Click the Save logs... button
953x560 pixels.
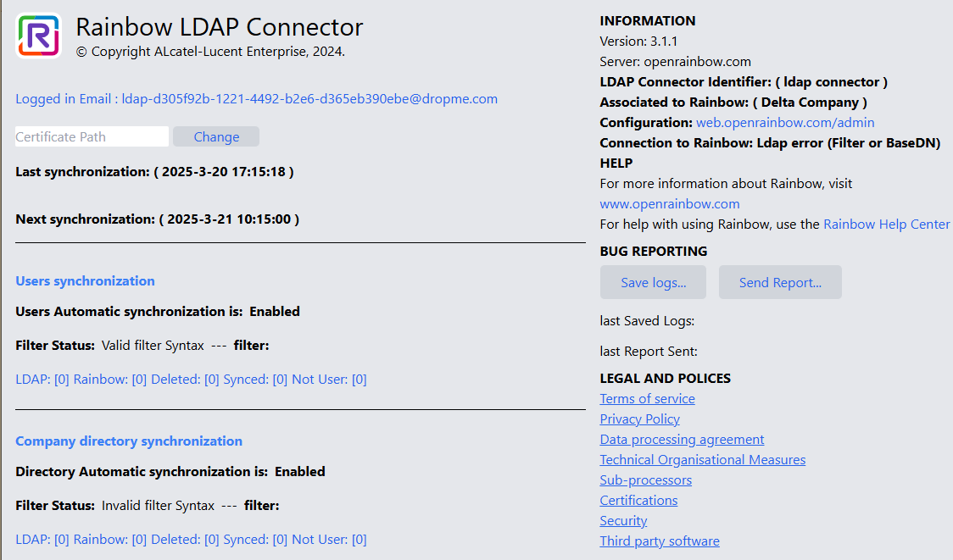654,282
